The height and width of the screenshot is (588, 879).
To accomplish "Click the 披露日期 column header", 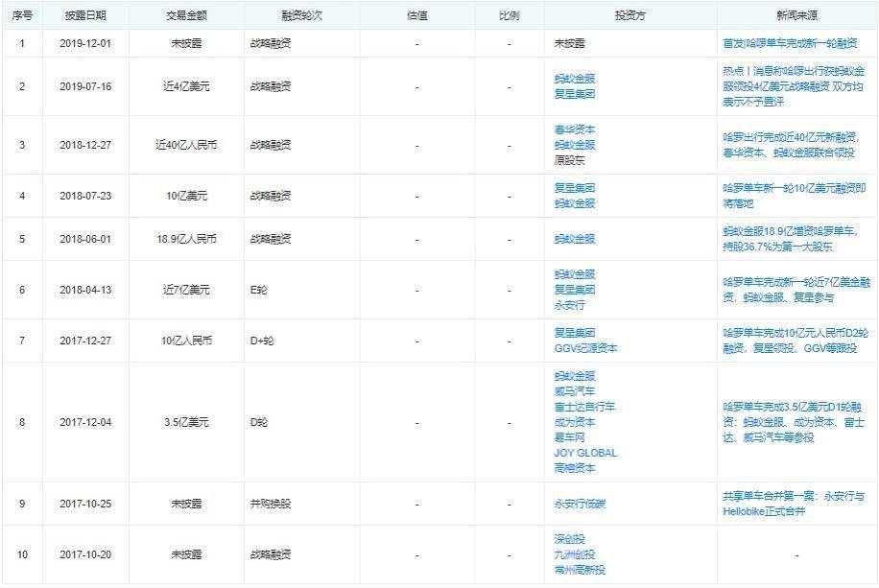I will pyautogui.click(x=85, y=16).
